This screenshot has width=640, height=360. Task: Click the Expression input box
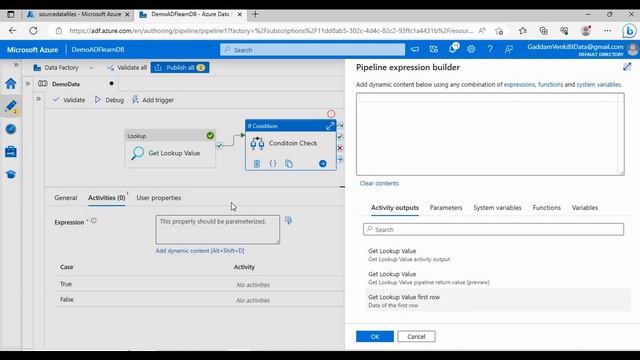[x=218, y=230]
